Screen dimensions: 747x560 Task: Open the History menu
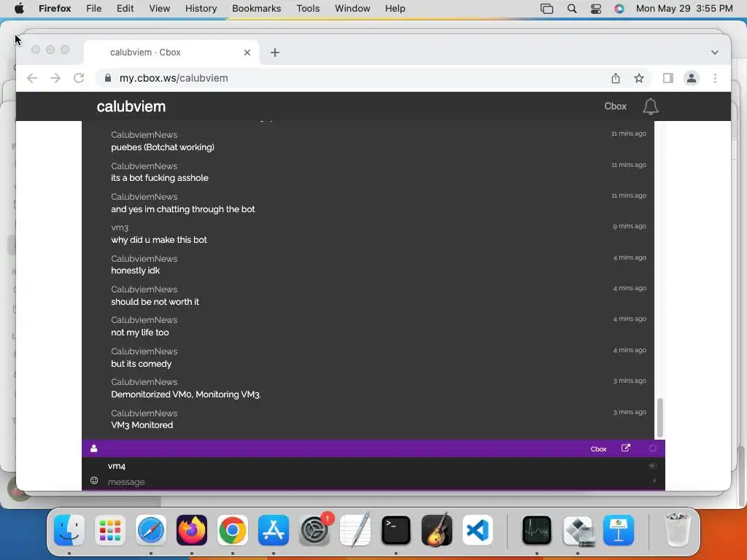pyautogui.click(x=201, y=9)
